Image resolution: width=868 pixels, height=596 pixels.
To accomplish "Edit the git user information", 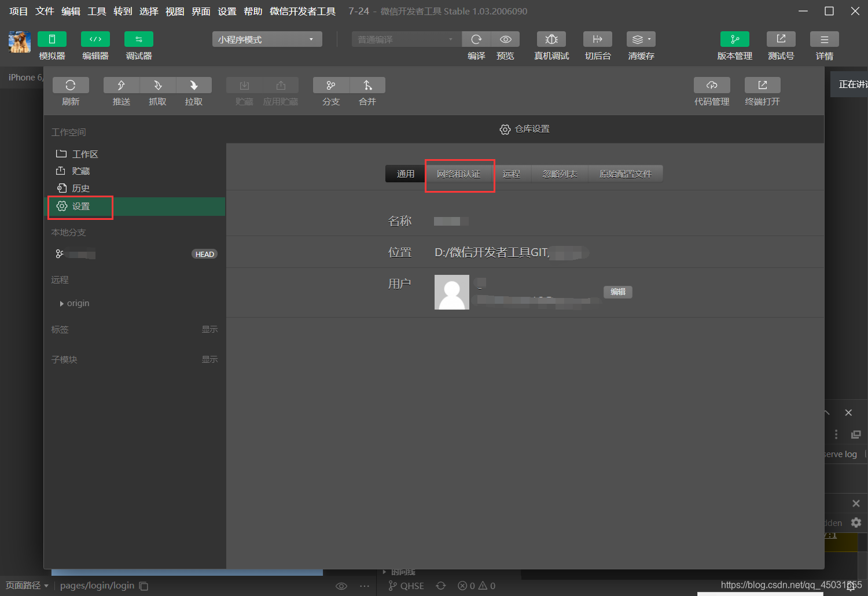I will [618, 292].
